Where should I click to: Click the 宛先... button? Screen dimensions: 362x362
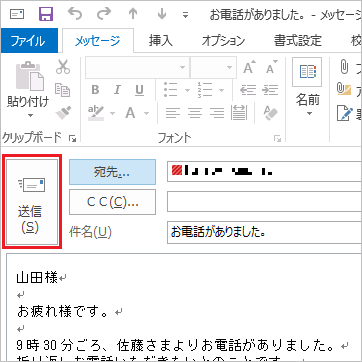pyautogui.click(x=112, y=172)
